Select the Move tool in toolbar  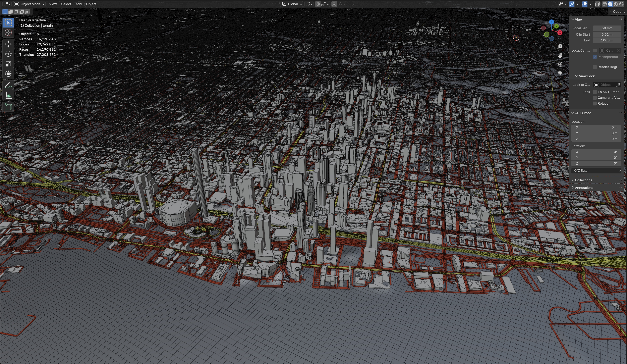click(x=8, y=44)
